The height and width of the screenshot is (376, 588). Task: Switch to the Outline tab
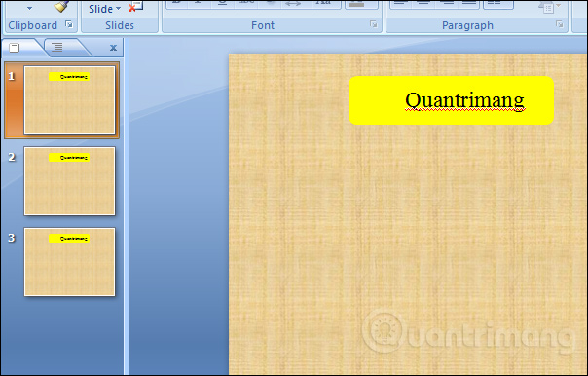57,48
